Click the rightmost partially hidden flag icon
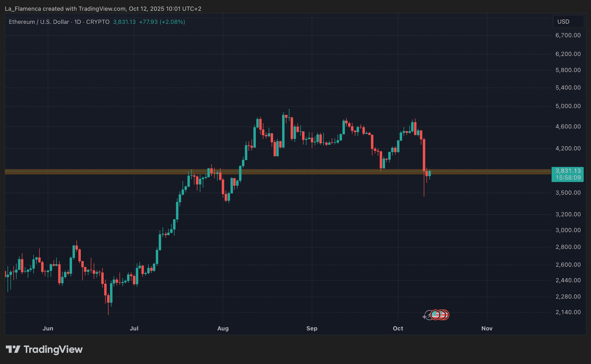Viewport: 591px width, 364px height. point(447,315)
